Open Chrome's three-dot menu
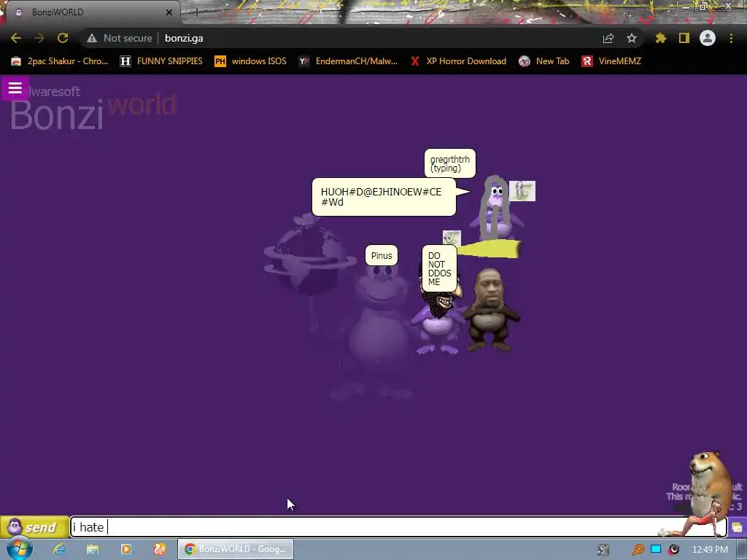The height and width of the screenshot is (560, 747). [x=731, y=38]
